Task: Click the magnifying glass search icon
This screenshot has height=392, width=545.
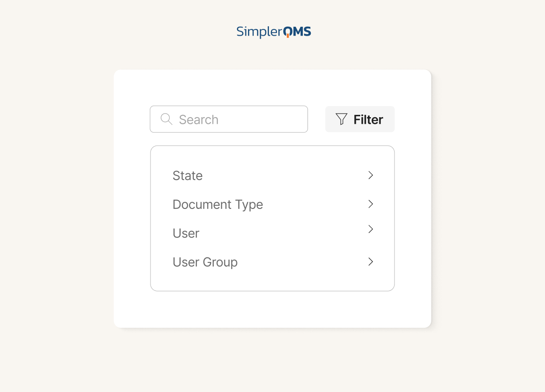Action: (x=167, y=119)
